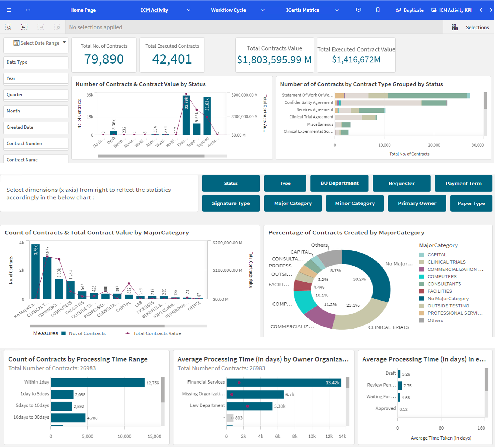This screenshot has height=448, width=496.
Task: Click the step back selection icon
Action: click(x=24, y=27)
